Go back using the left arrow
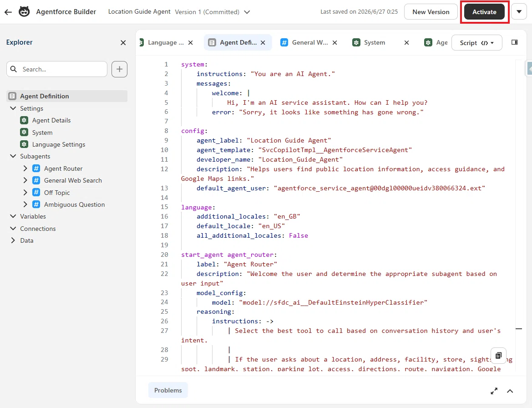This screenshot has height=408, width=532. tap(8, 12)
